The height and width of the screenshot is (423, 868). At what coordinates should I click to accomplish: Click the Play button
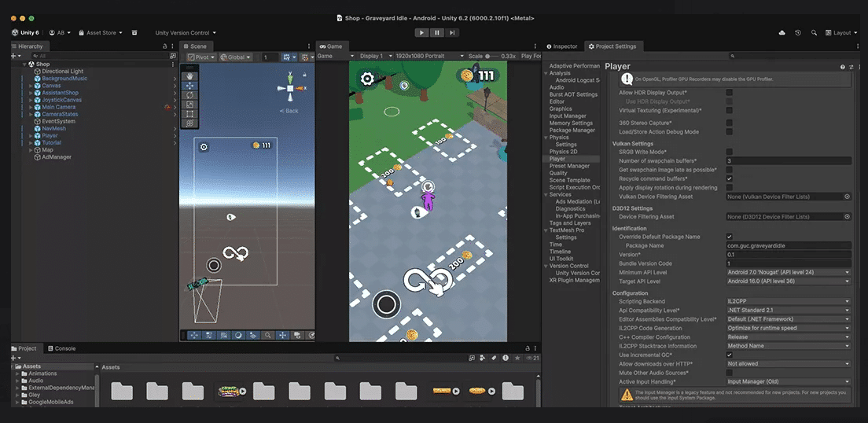tap(422, 33)
